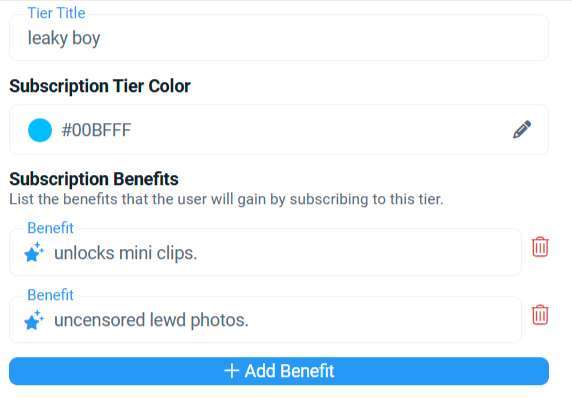This screenshot has height=398, width=572.
Task: Click the 'leaky boy' title text
Action: pos(64,38)
